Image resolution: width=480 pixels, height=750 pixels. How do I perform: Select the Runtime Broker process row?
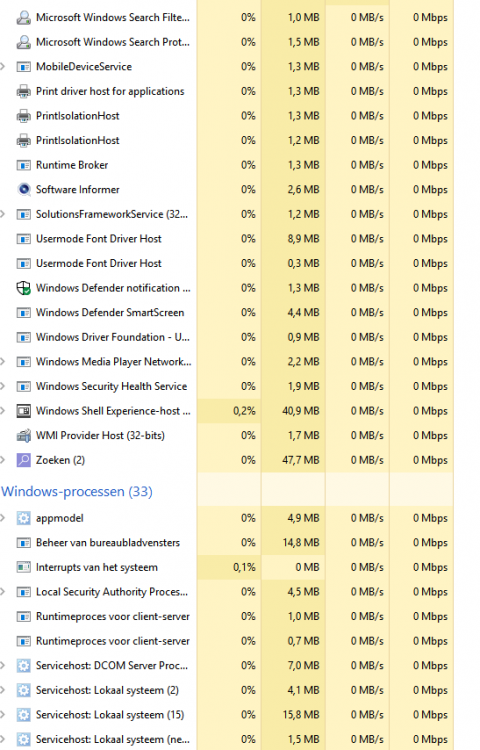227,165
